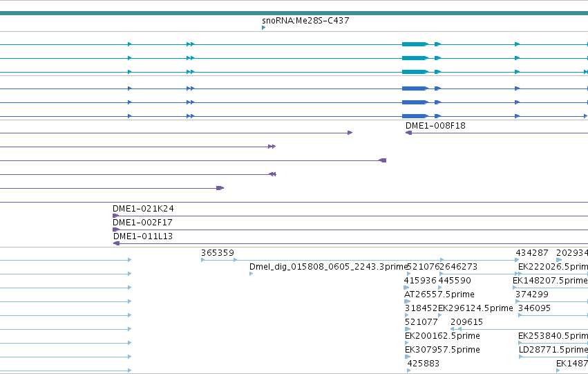Click the DME1-021K24 start arrow marker
Screen dimensions: 588x374
116,216
